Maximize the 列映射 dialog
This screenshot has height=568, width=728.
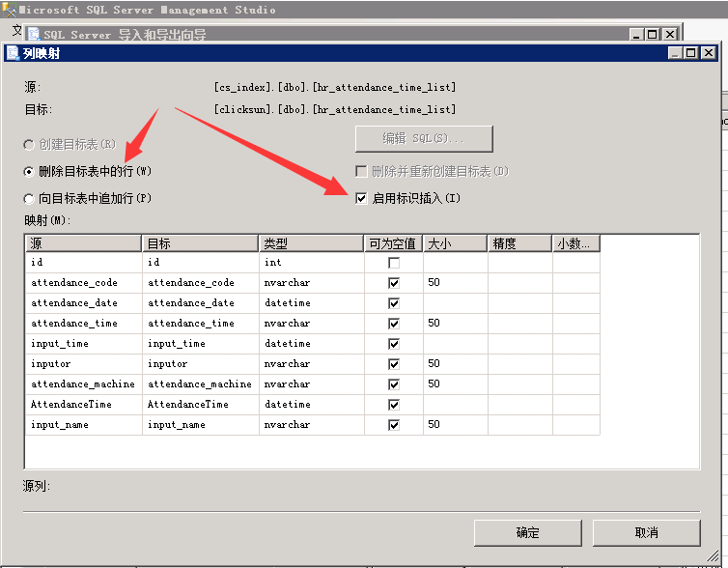point(693,53)
